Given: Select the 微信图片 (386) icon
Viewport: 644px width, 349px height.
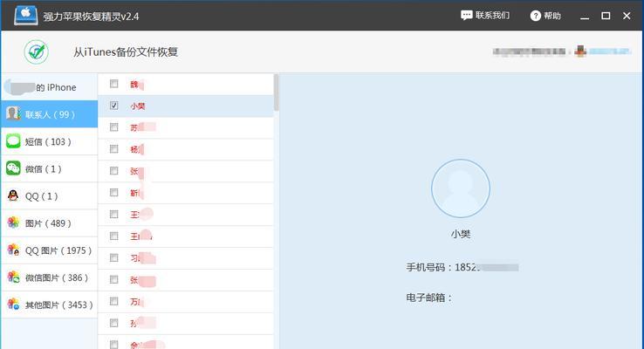Looking at the screenshot, I should [13, 277].
